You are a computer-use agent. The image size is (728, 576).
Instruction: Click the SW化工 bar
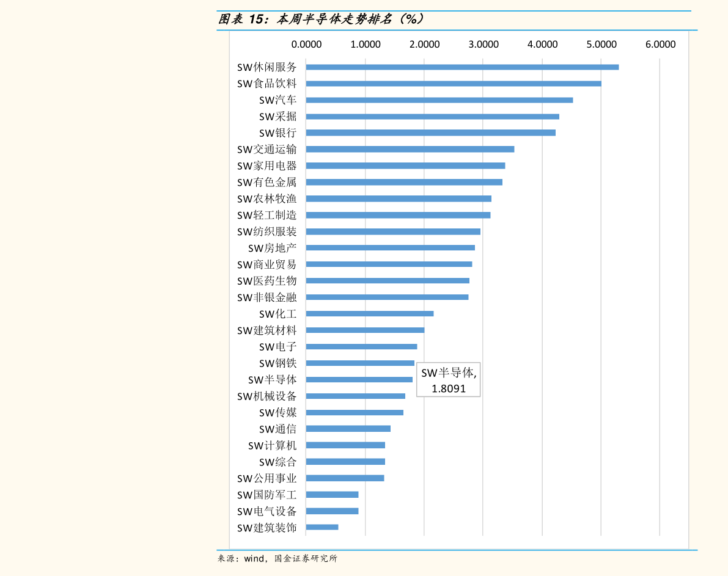tap(369, 313)
